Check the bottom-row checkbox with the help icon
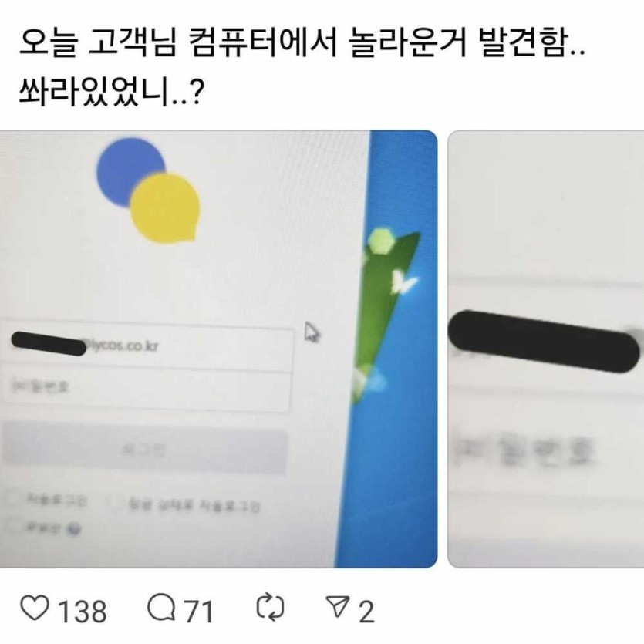Image resolution: width=644 pixels, height=644 pixels. tap(15, 526)
